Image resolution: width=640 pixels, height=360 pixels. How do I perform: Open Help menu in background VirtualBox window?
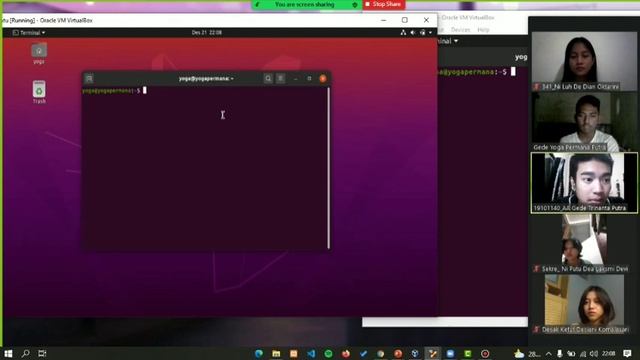coord(483,30)
